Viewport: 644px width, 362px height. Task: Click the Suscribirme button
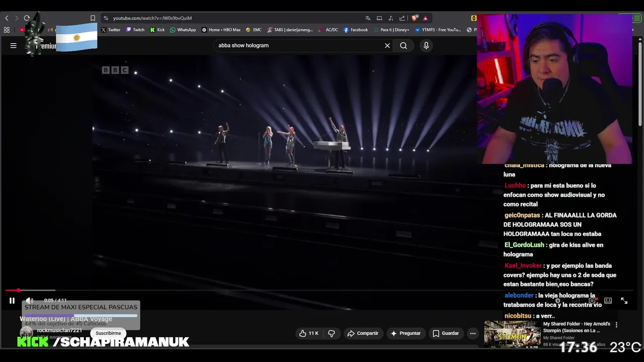108,333
